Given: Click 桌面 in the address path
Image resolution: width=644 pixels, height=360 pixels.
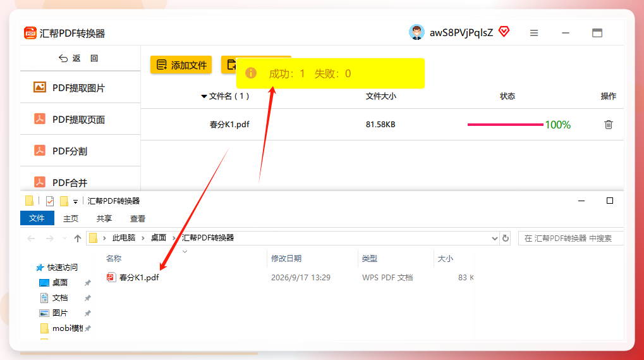Looking at the screenshot, I should [x=159, y=238].
